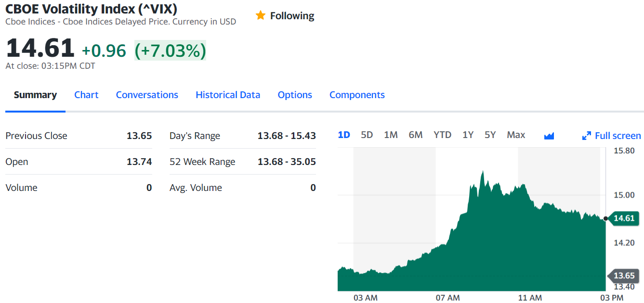
Task: Click the Day's Range value 13.68 - 15.43
Action: pyautogui.click(x=287, y=136)
